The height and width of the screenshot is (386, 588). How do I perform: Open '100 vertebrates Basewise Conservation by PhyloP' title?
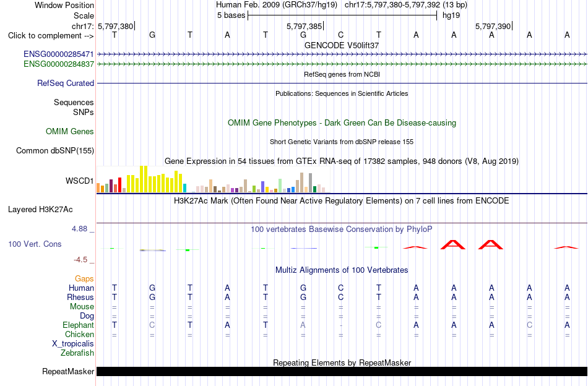pos(342,229)
